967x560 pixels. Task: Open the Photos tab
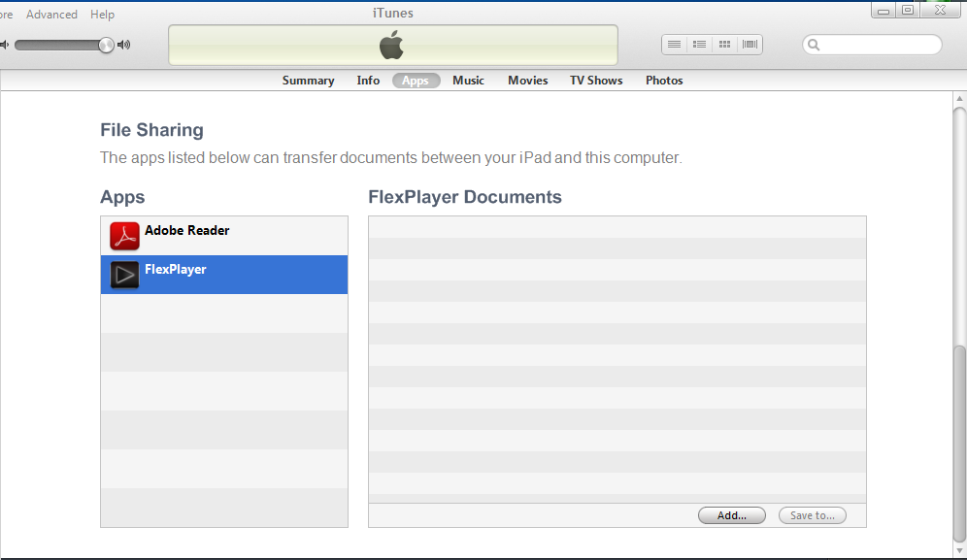pyautogui.click(x=664, y=81)
